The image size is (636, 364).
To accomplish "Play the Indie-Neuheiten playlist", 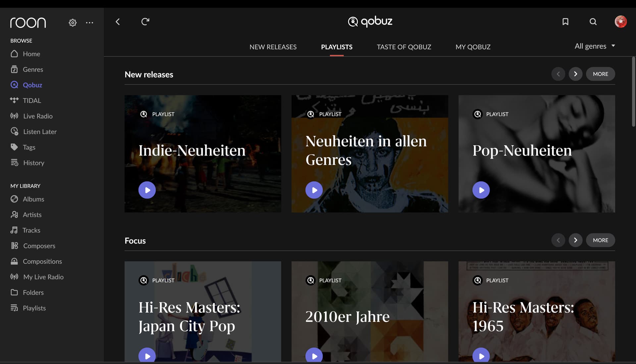I will (147, 190).
